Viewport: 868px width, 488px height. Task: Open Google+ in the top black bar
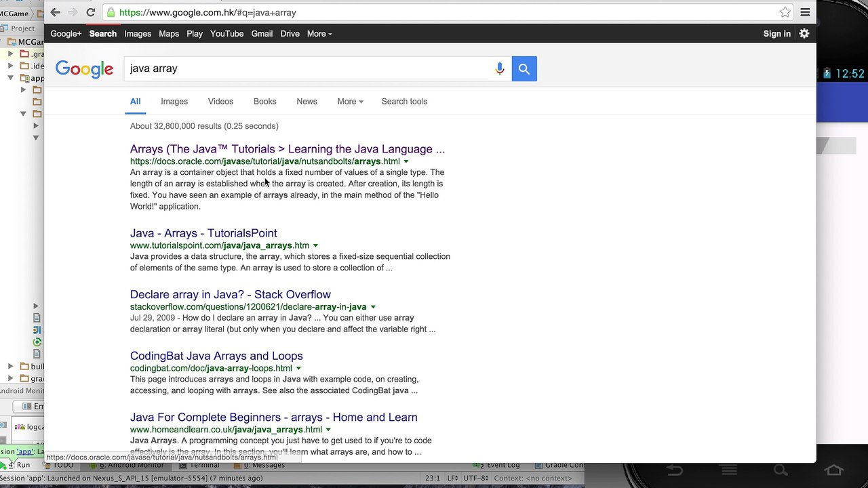coord(66,34)
